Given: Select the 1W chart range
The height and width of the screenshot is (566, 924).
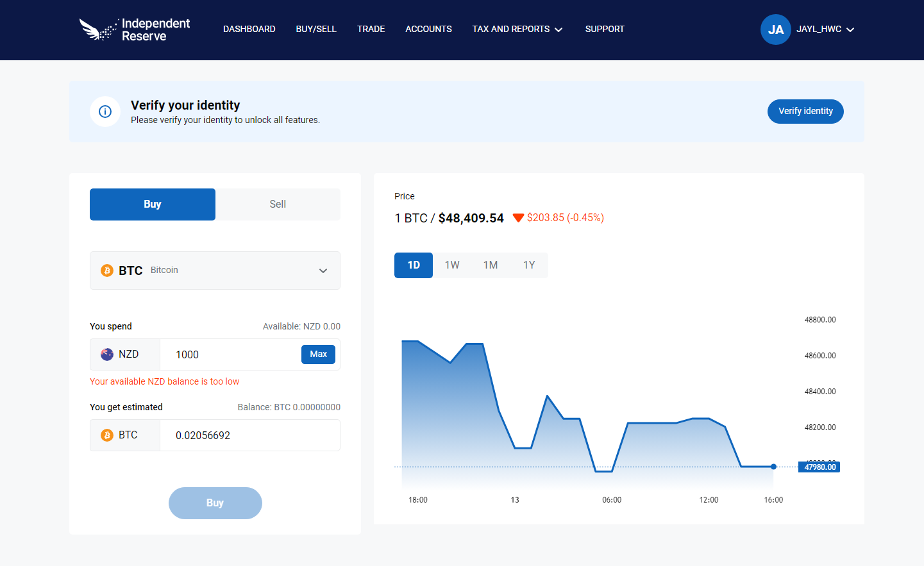Looking at the screenshot, I should coord(452,265).
